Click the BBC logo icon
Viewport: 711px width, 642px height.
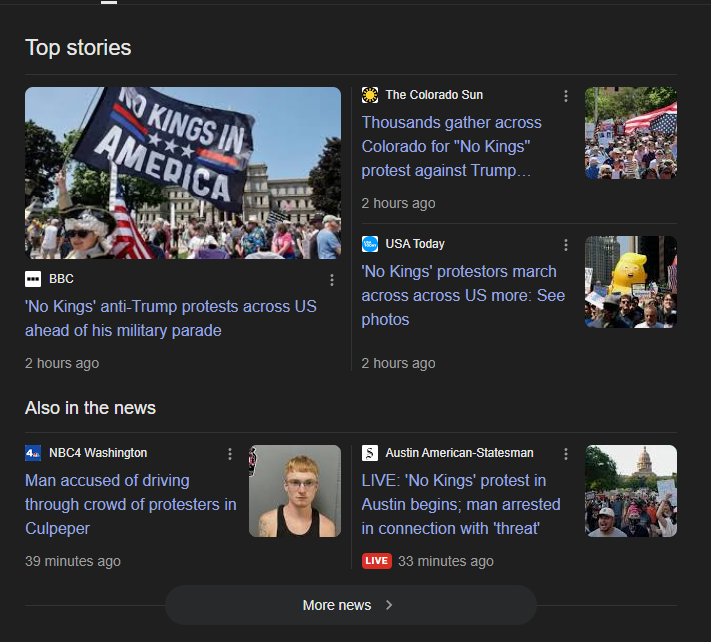[x=33, y=279]
